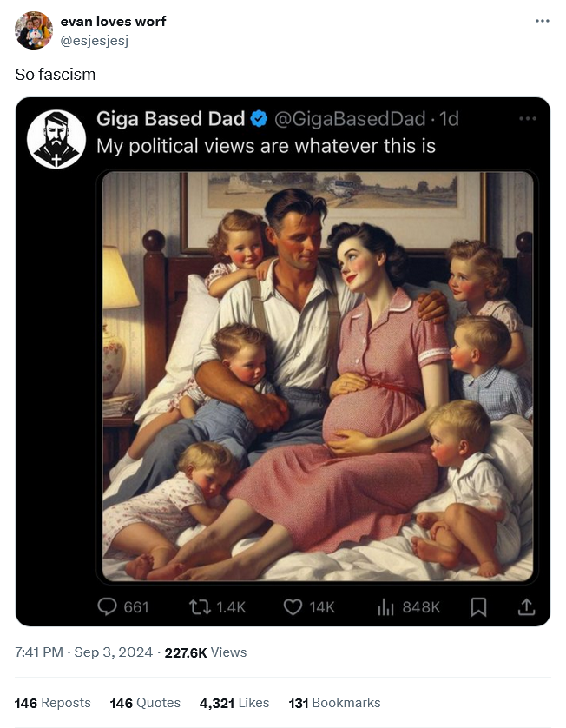Click the 7:41 PM · Sep 3, 2024 timestamp
Viewport: 566px width, 728px height.
[83, 652]
